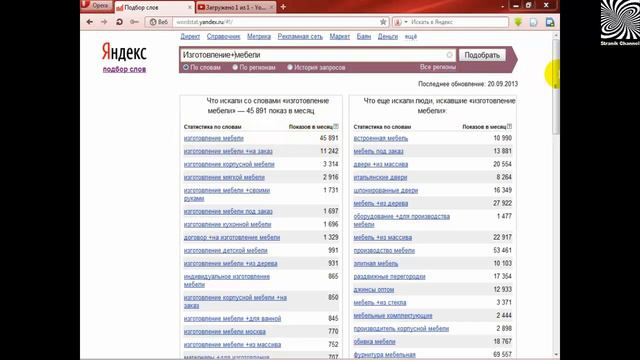
Task: Close the YouTube Загружено tab
Action: [271, 7]
